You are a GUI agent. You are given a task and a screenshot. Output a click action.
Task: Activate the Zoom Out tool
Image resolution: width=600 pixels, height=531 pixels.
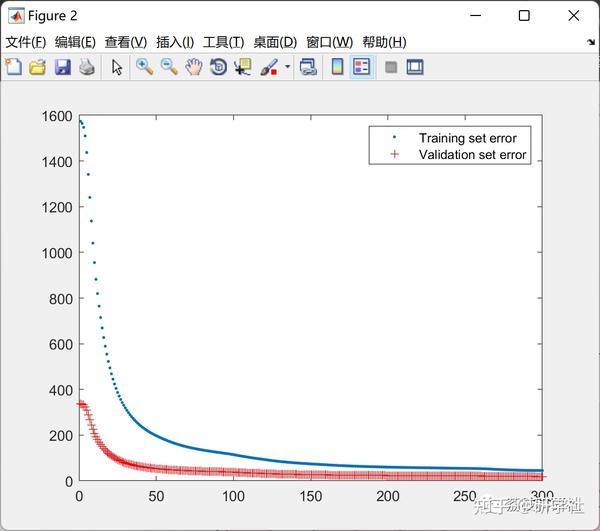tap(169, 67)
